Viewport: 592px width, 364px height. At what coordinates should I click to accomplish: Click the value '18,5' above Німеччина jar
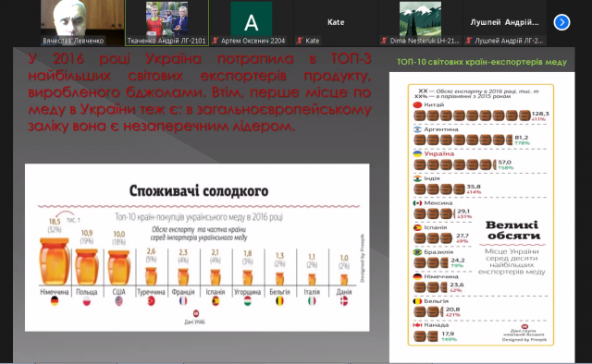55,222
